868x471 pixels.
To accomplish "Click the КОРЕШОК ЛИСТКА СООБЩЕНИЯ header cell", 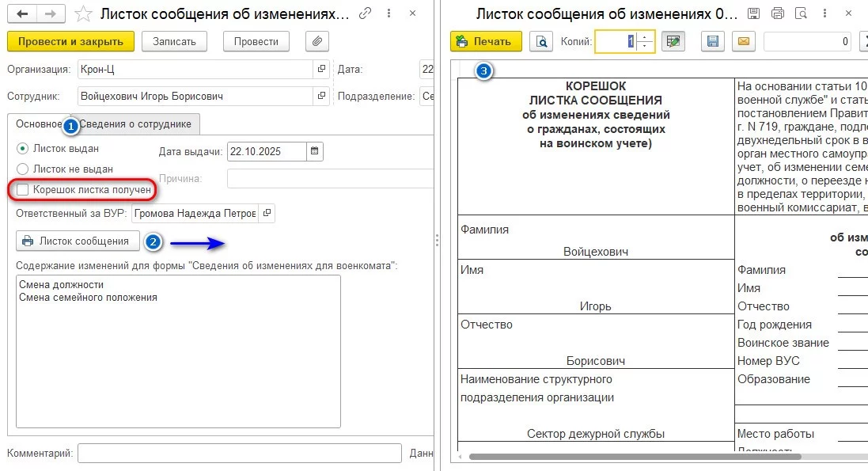I will coord(596,146).
